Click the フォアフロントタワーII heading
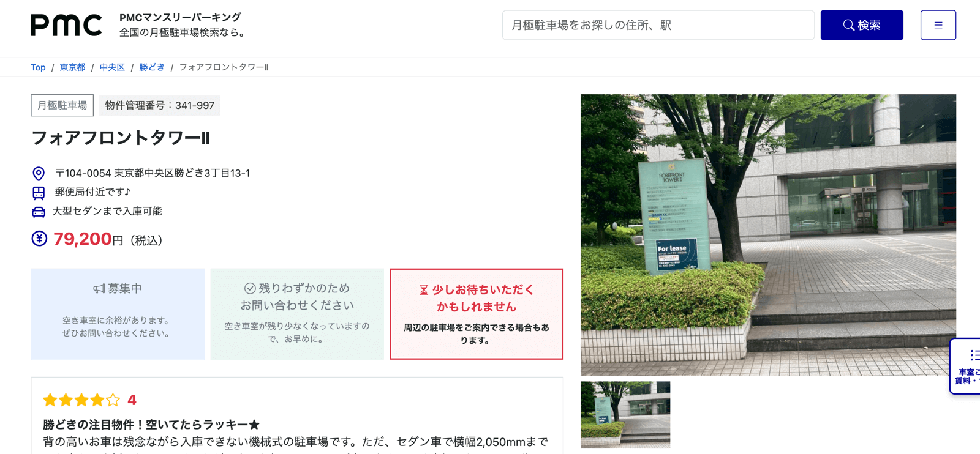Screen dimensions: 980x454 [121, 138]
